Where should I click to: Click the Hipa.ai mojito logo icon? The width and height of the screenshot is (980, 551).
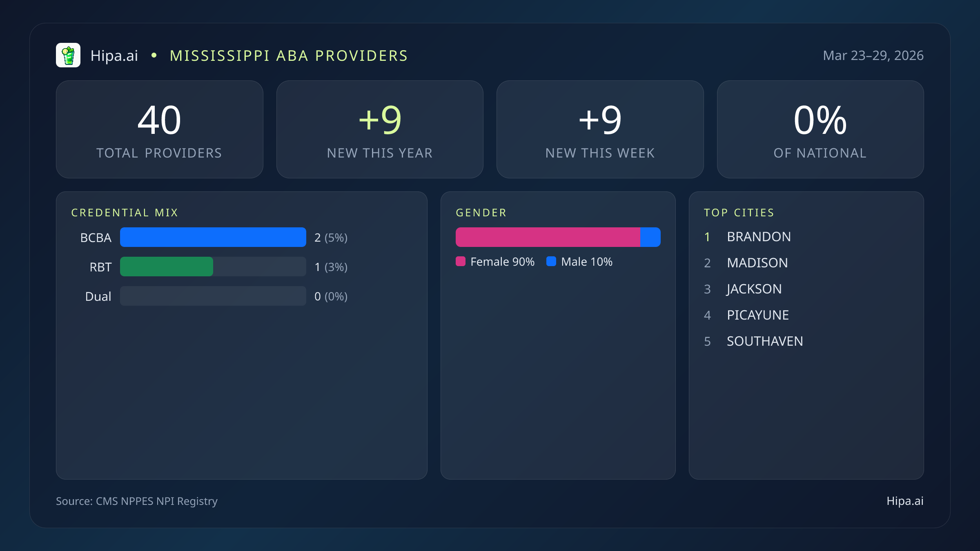[69, 55]
